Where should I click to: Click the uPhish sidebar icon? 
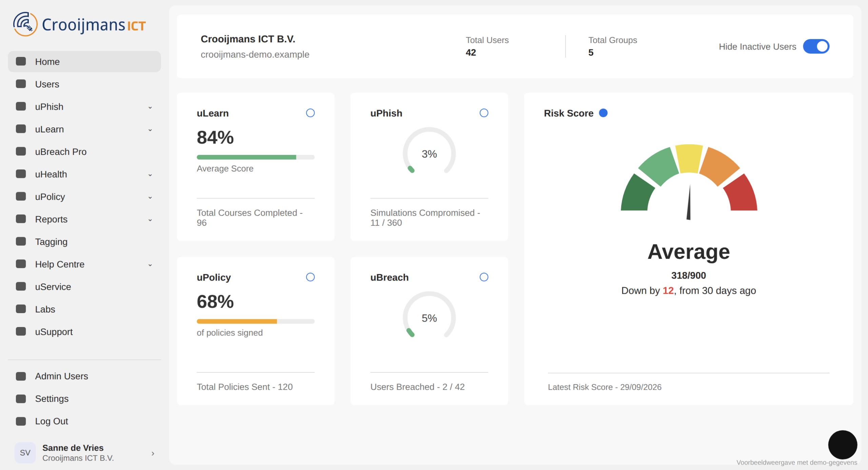[21, 106]
